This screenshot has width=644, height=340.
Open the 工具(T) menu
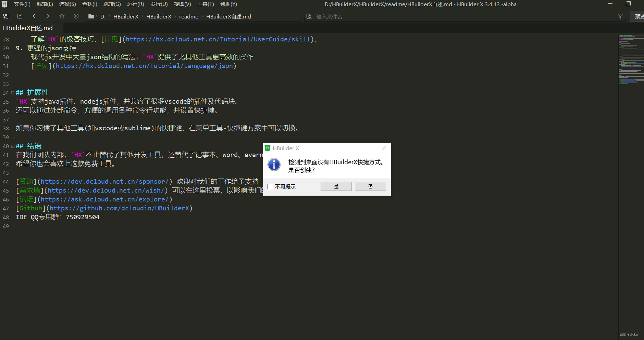pos(205,4)
